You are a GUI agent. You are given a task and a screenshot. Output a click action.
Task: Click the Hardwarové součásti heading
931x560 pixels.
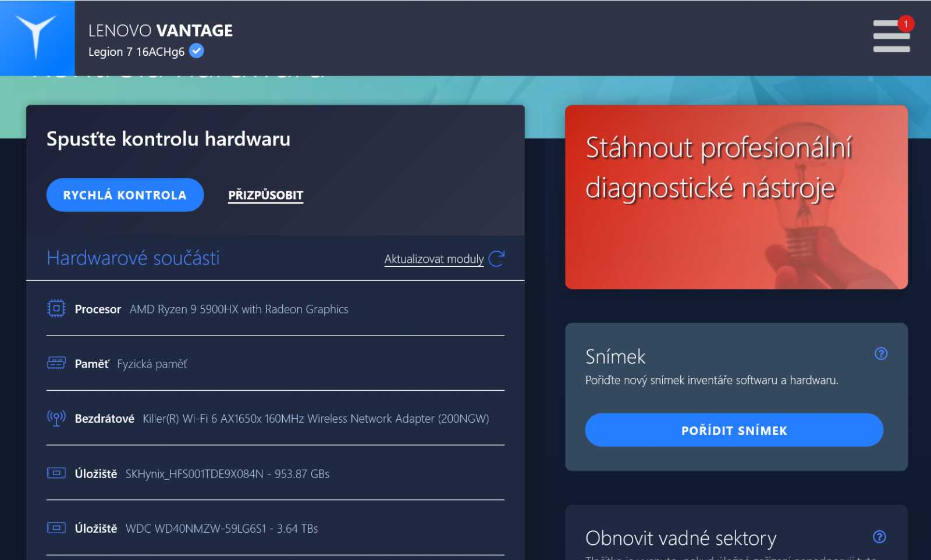point(133,258)
